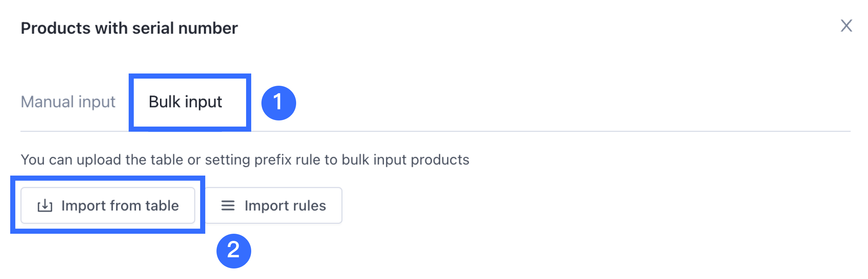The height and width of the screenshot is (279, 868).
Task: Click the words "bulk input products" in the description
Action: [405, 160]
